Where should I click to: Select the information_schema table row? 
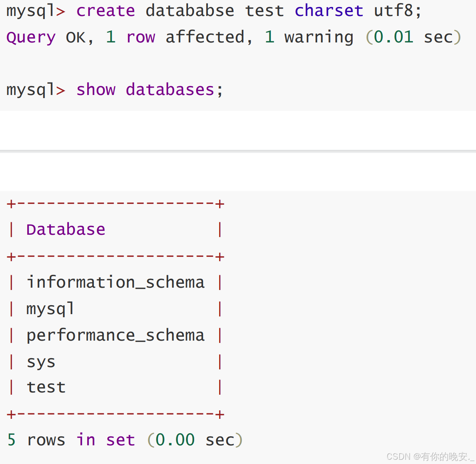[x=115, y=282]
